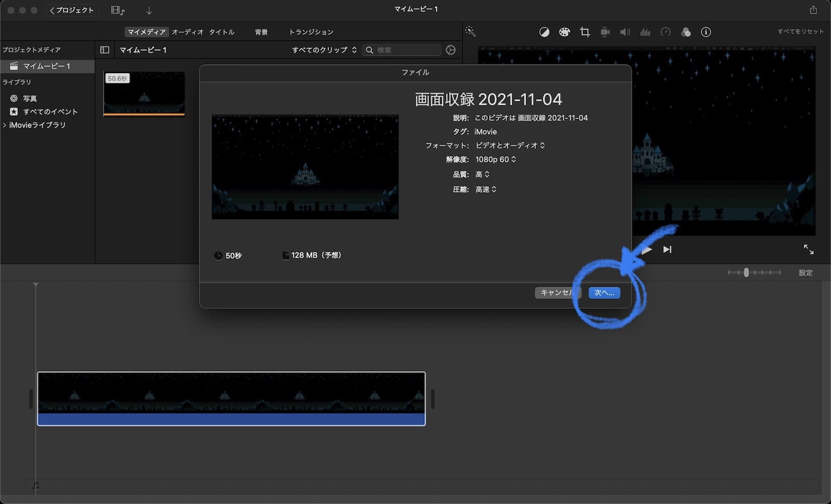Screen dimensions: 831x504
Task: Select マイムービー 1 in project media
Action: 47,66
